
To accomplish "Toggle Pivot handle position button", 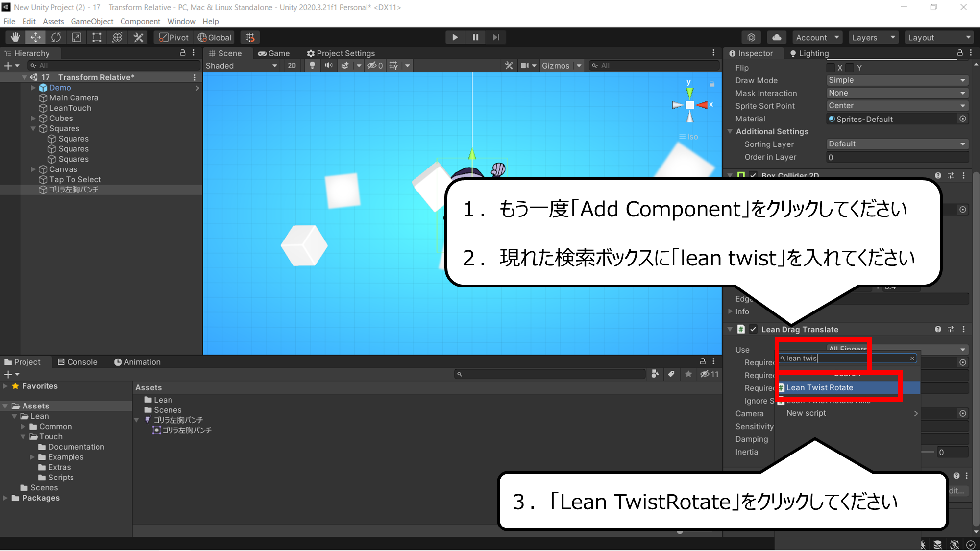I will point(173,37).
